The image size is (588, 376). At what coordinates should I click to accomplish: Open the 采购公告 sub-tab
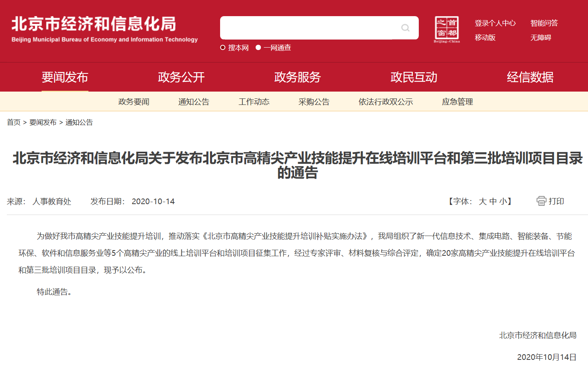pyautogui.click(x=314, y=102)
